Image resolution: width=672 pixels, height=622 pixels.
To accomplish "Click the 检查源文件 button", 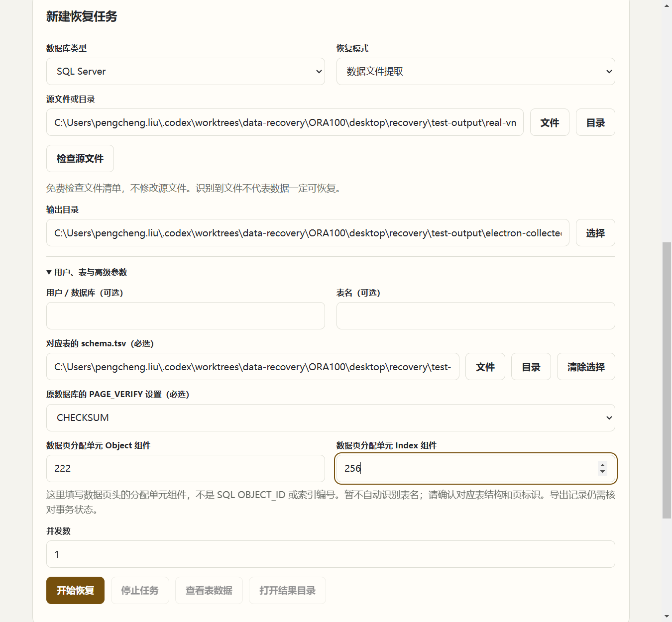I will point(80,158).
